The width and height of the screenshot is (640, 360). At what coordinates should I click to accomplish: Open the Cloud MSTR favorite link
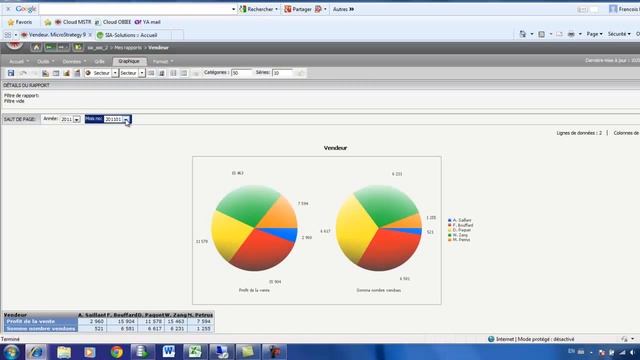tap(73, 22)
